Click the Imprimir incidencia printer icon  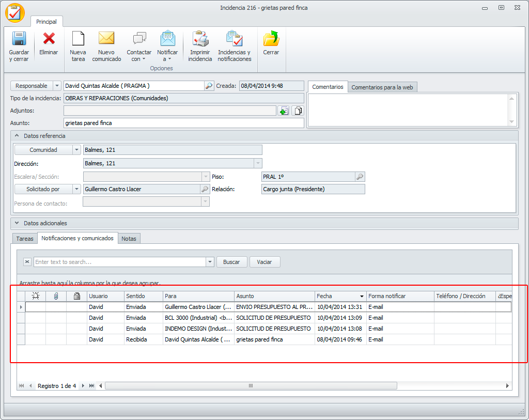200,40
